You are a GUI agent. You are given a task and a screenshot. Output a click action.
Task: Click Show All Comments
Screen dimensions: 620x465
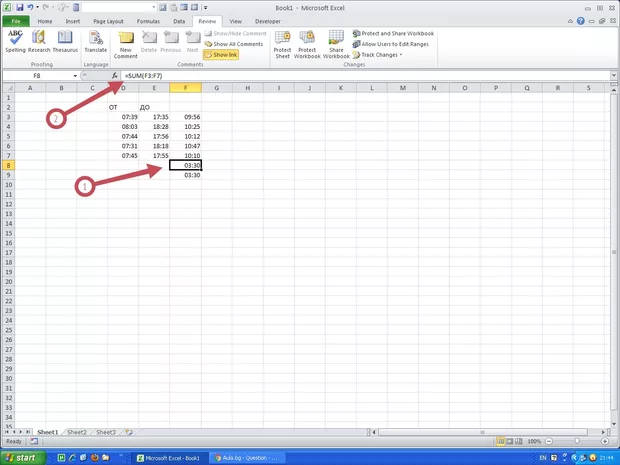pyautogui.click(x=234, y=44)
